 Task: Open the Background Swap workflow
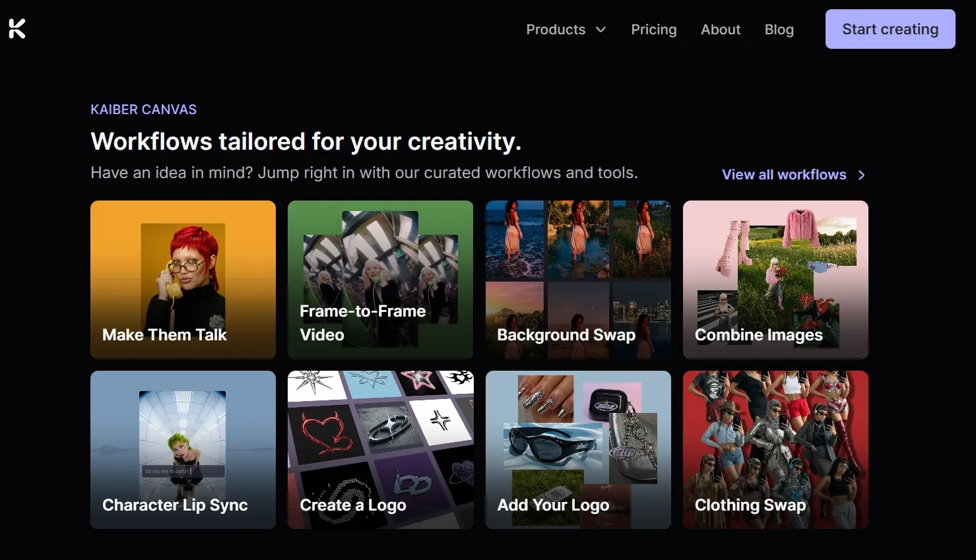click(578, 280)
